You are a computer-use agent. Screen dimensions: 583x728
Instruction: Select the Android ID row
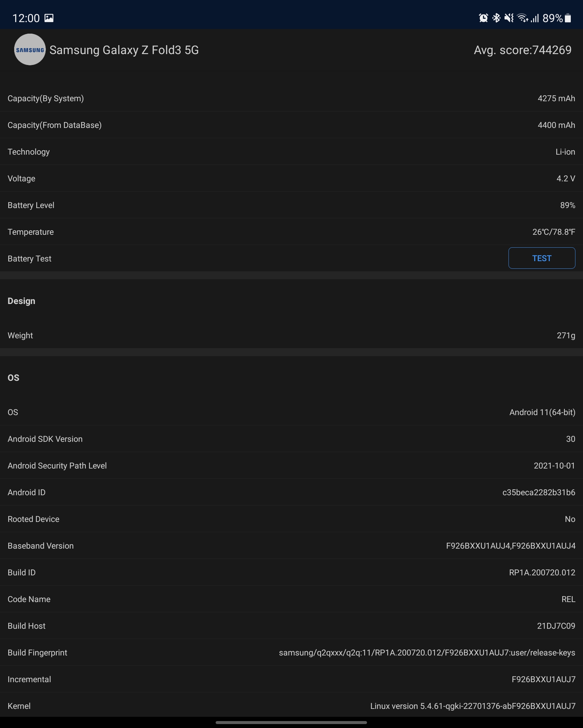pyautogui.click(x=291, y=492)
